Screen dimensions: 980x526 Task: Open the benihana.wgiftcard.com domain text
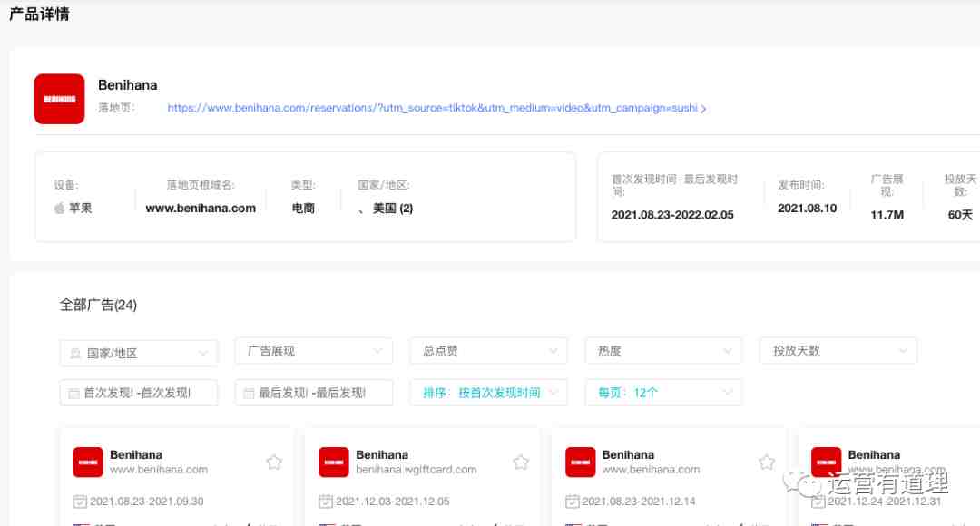(x=416, y=469)
